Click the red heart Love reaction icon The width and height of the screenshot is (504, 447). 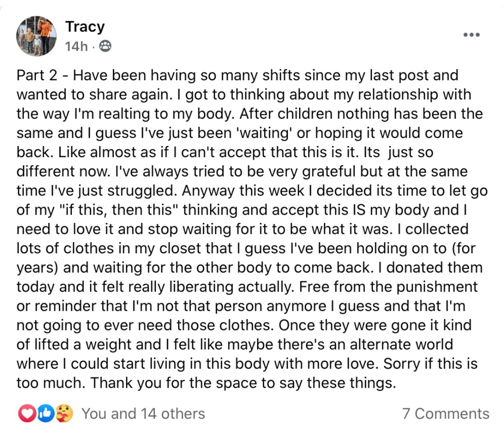(x=26, y=413)
